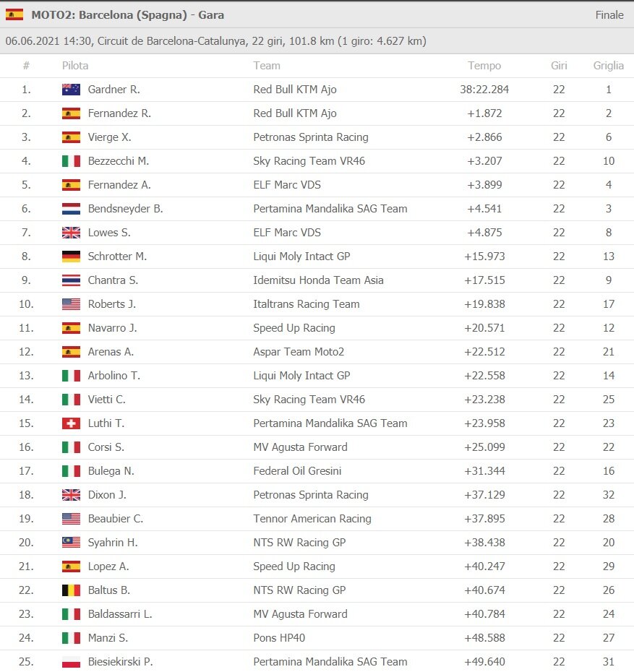Viewport: 634px width, 672px height.
Task: Sort by the Tempo column header
Action: [484, 66]
